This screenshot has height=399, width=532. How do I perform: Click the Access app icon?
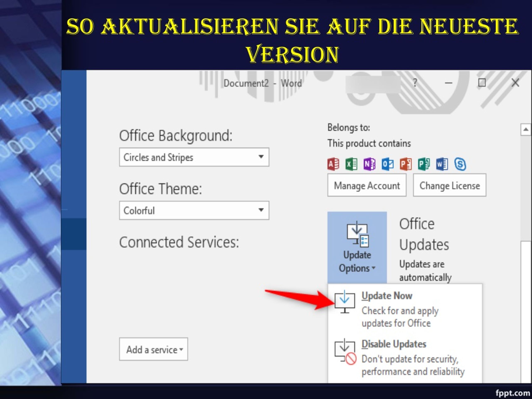click(x=333, y=164)
